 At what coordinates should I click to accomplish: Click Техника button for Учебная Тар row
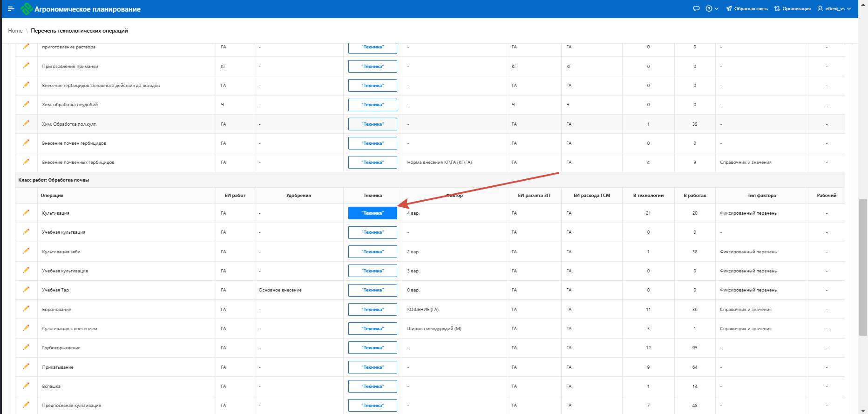click(373, 290)
